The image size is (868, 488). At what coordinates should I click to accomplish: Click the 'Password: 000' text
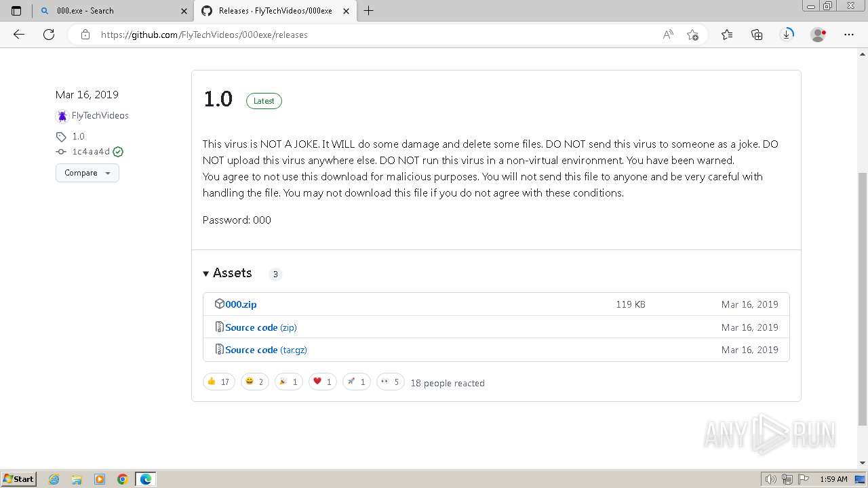pyautogui.click(x=237, y=220)
